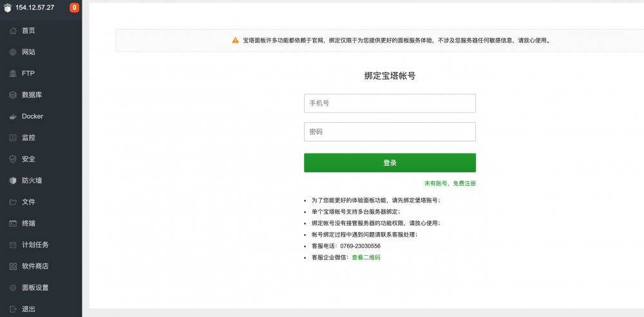Go to 面板设置 panel settings

pos(35,287)
